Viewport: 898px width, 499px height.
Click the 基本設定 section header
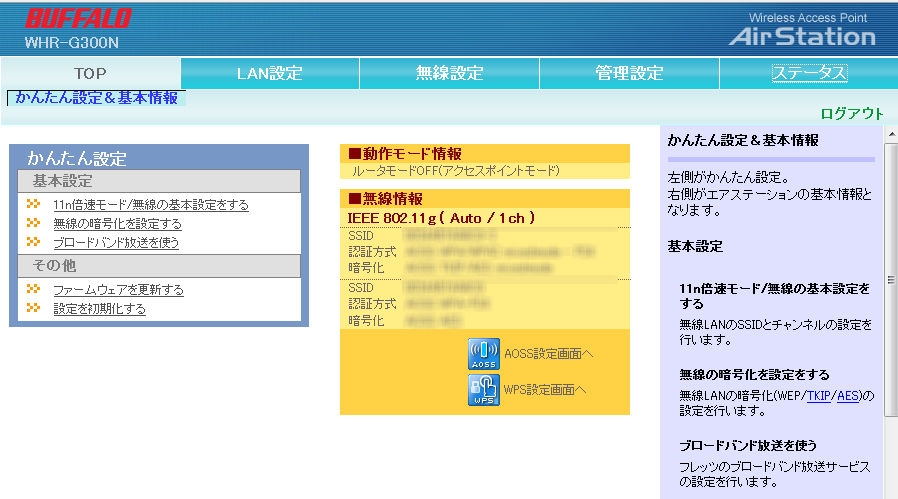click(x=159, y=181)
